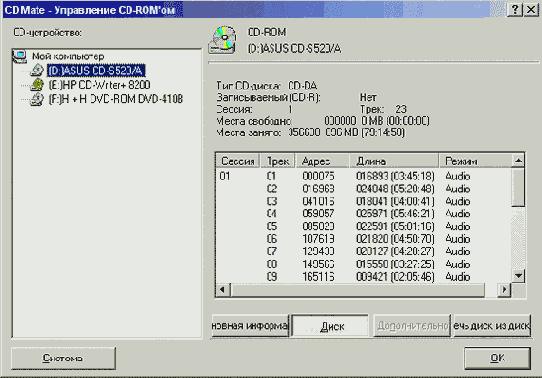Open the disk-from-disk tab on the far right

point(492,325)
